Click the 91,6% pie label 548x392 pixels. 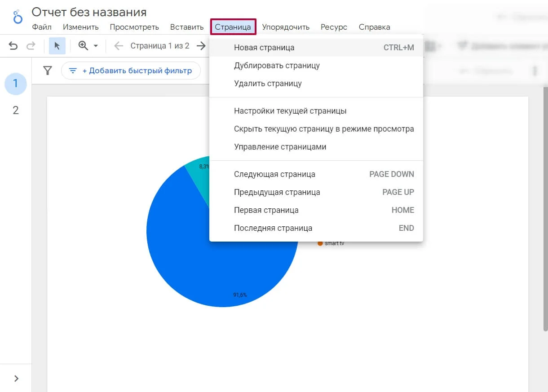pyautogui.click(x=240, y=295)
